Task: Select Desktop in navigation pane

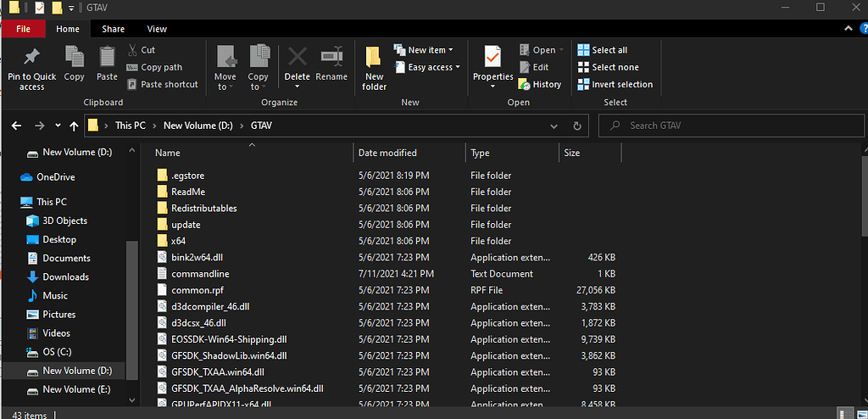Action: [52, 239]
